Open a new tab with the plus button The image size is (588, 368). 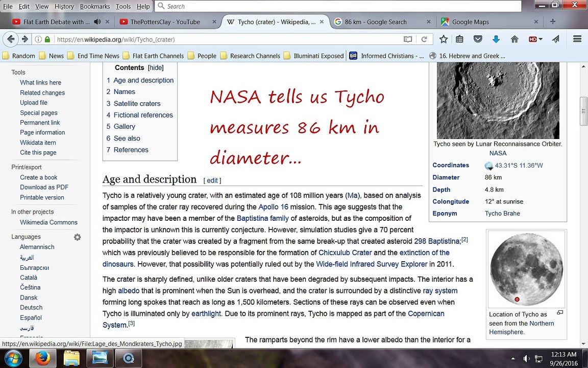pyautogui.click(x=553, y=22)
